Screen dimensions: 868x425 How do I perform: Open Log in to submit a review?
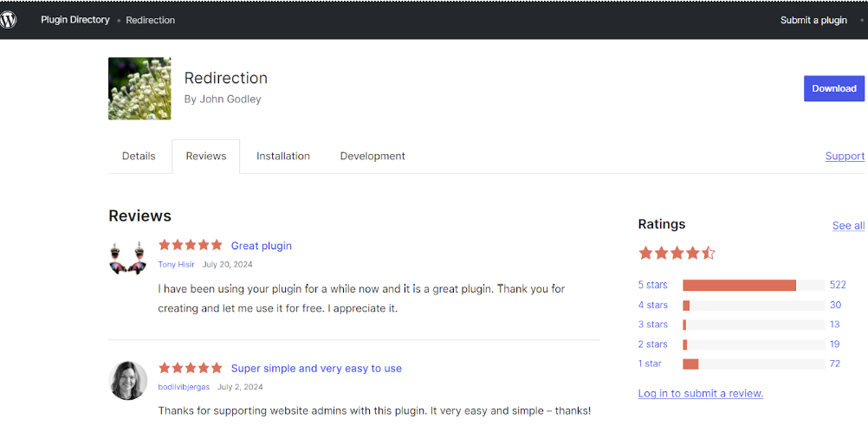pyautogui.click(x=701, y=394)
